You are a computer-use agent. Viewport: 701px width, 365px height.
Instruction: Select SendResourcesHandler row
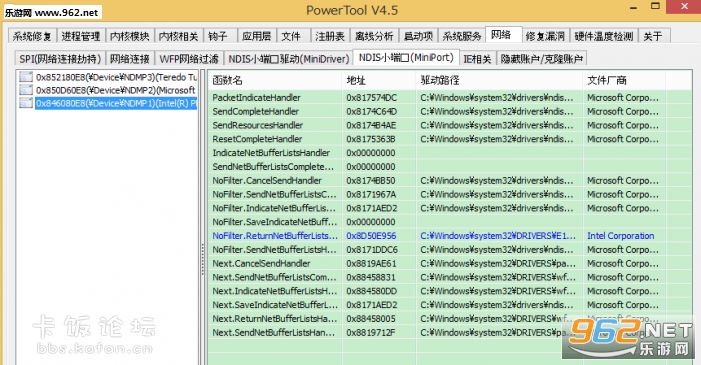coord(450,125)
